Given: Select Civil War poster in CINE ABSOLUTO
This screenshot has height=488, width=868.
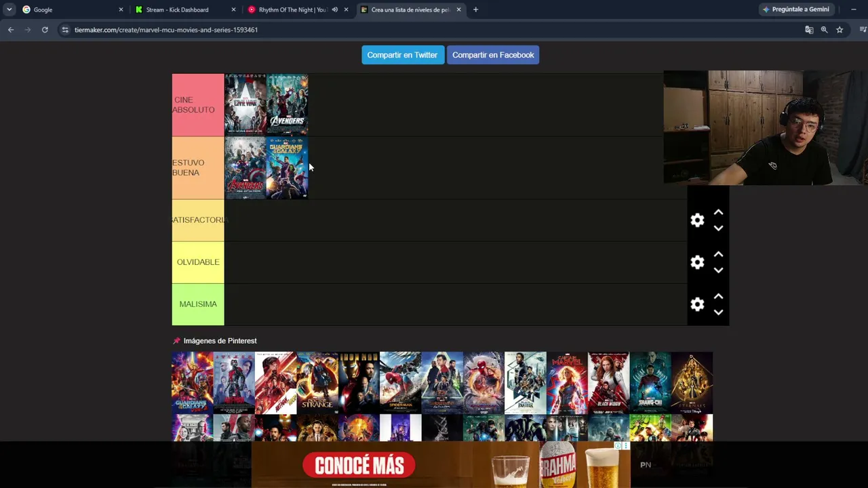Looking at the screenshot, I should tap(245, 104).
